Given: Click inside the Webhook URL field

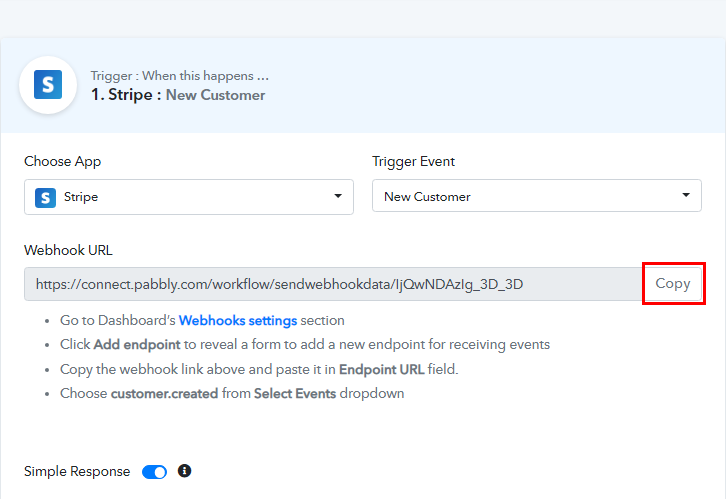Looking at the screenshot, I should pos(333,284).
